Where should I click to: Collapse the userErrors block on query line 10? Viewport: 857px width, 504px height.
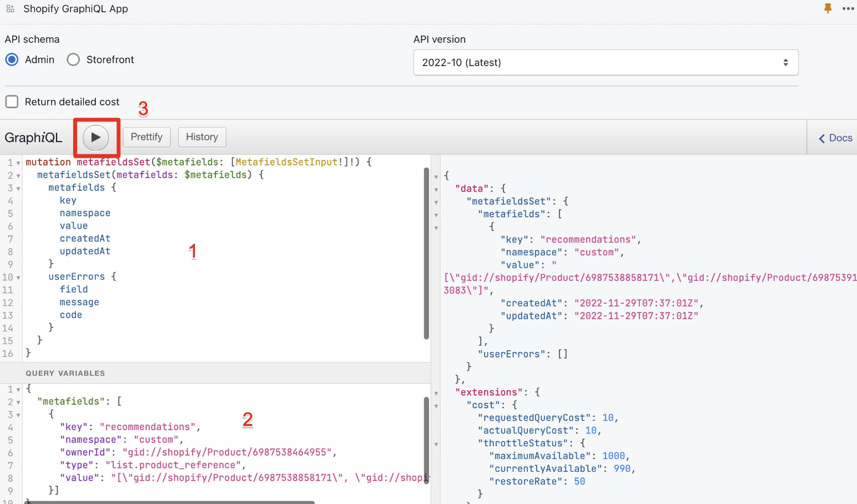[18, 278]
